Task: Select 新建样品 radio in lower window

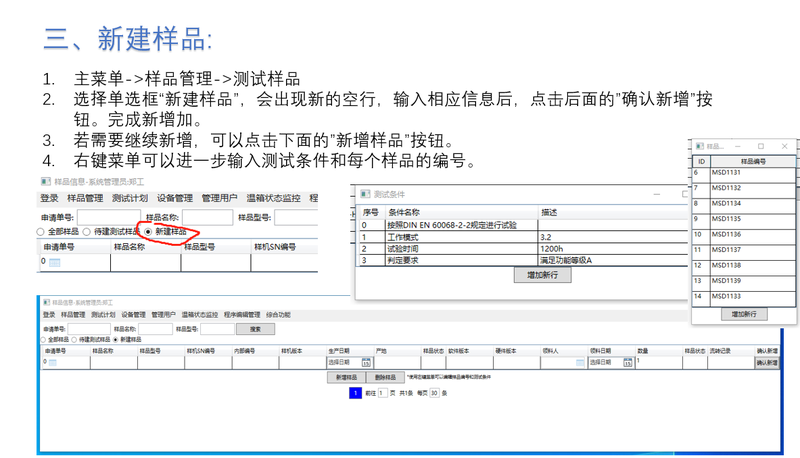Action: (x=116, y=339)
